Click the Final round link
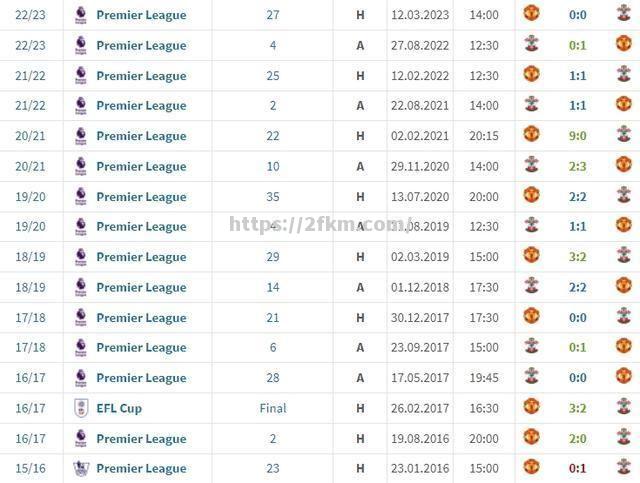 tap(273, 408)
